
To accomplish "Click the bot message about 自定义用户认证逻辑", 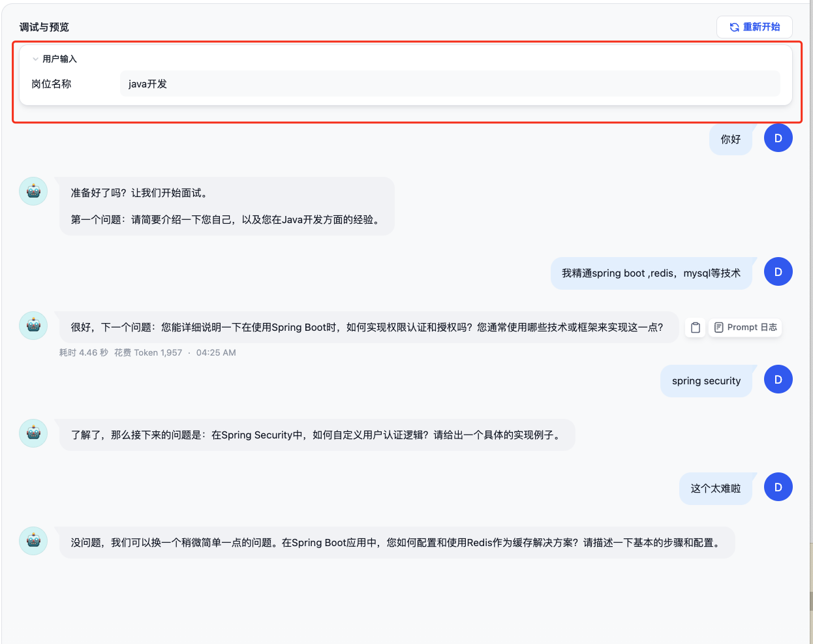I will 316,435.
